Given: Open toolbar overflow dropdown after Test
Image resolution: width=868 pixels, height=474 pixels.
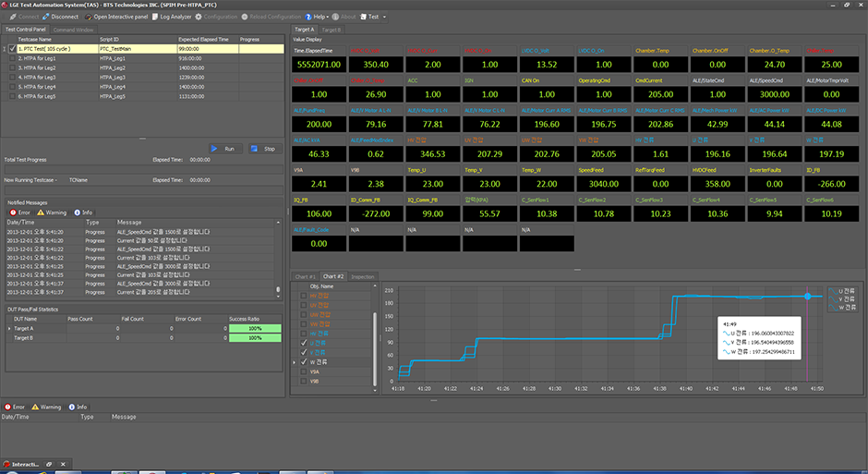Looking at the screenshot, I should 384,18.
